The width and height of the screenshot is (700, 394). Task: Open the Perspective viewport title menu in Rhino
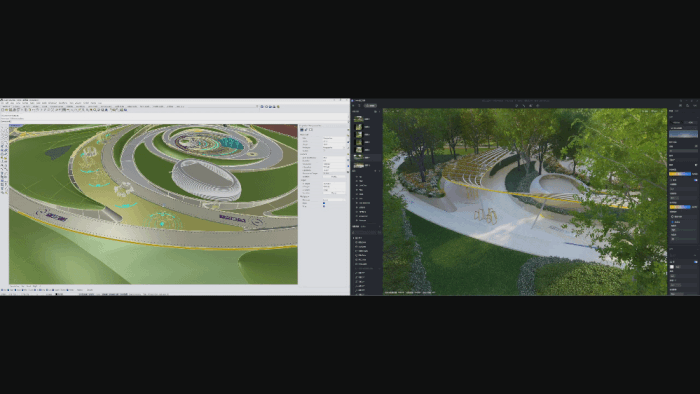pyautogui.click(x=16, y=125)
